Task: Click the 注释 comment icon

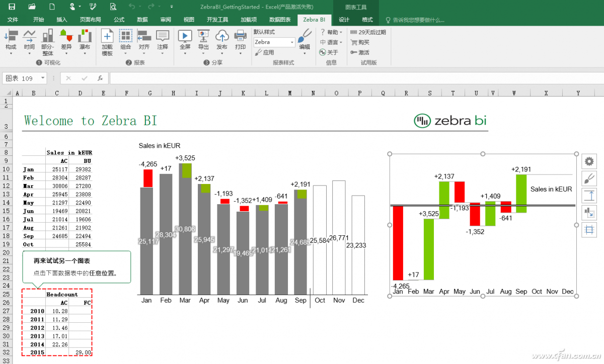Action: 162,42
